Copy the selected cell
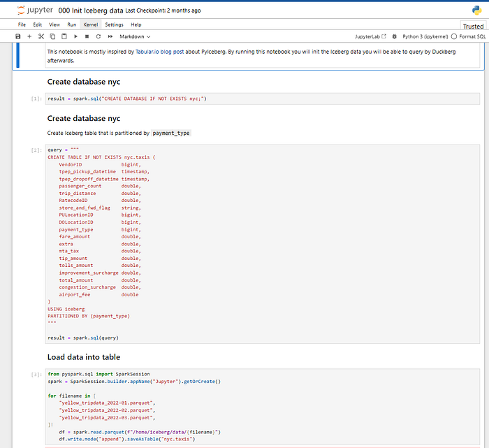The height and width of the screenshot is (448, 489). point(52,36)
